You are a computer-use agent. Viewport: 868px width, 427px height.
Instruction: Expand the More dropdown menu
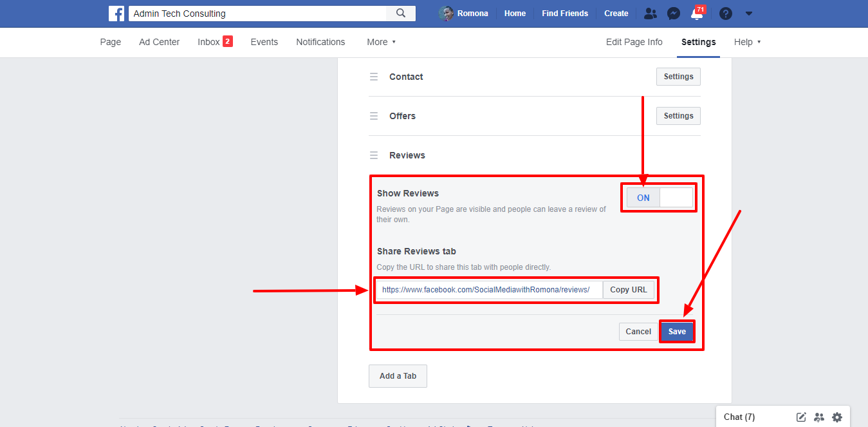click(381, 42)
